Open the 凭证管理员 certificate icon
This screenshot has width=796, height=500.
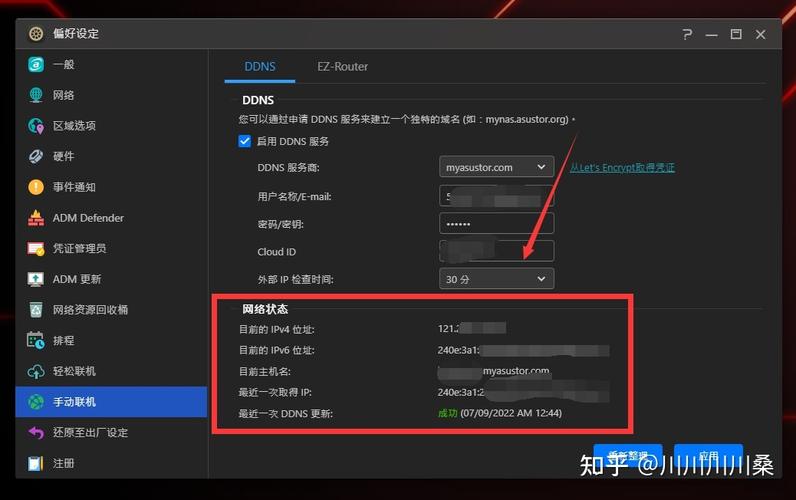point(36,248)
